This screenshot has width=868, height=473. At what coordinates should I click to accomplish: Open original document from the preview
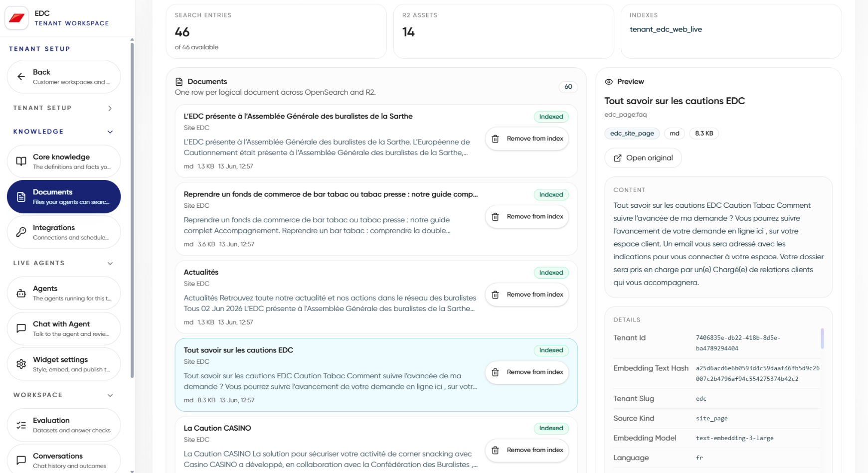pyautogui.click(x=643, y=158)
